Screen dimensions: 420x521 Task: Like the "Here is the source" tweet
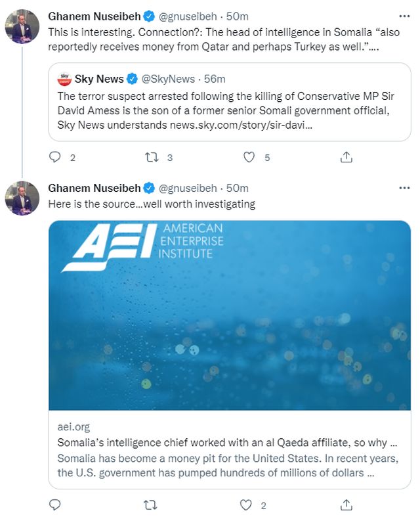tap(247, 505)
